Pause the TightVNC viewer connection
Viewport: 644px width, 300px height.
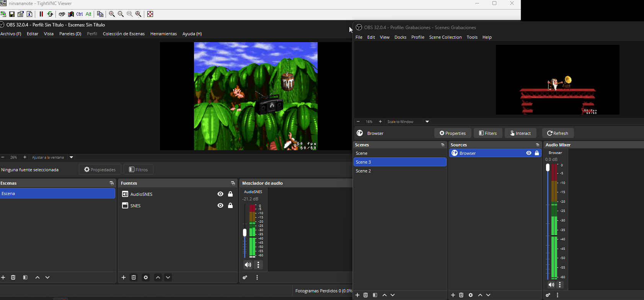coord(41,14)
